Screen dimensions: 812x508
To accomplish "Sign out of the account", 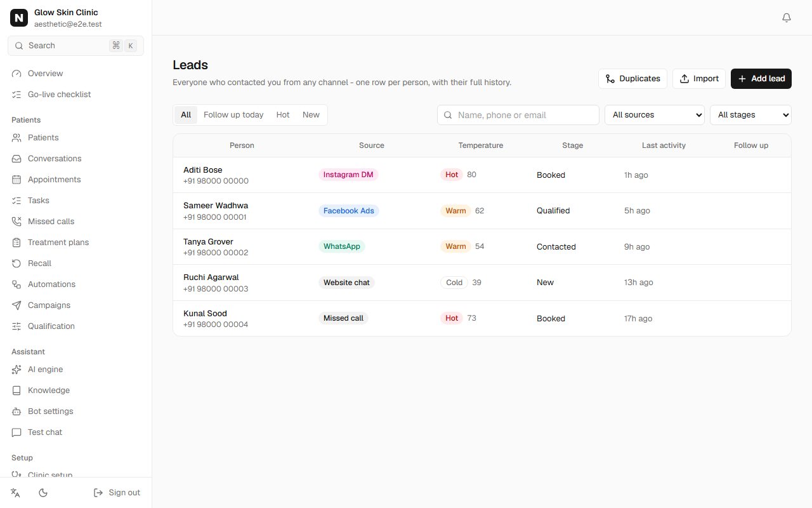I will pyautogui.click(x=117, y=493).
